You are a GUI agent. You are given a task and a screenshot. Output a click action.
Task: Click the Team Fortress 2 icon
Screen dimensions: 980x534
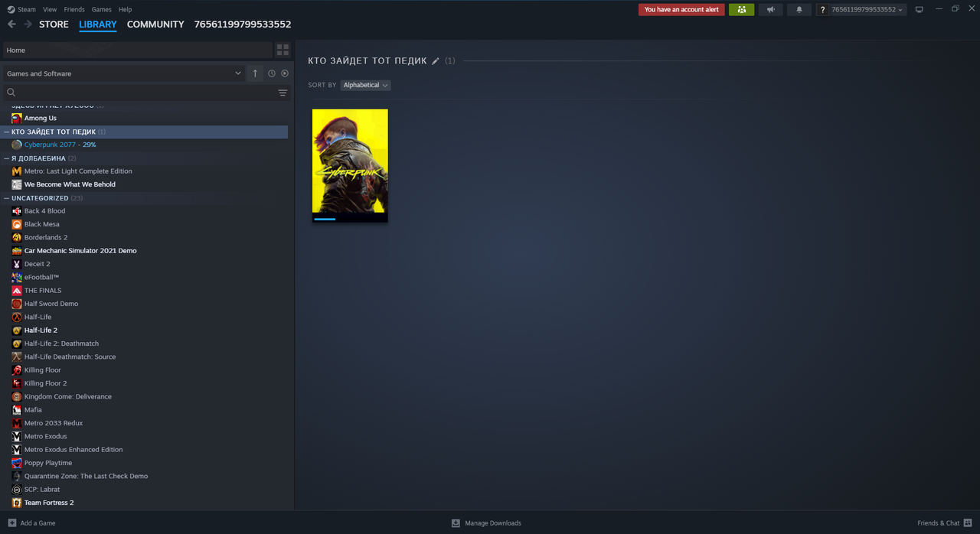coord(17,503)
